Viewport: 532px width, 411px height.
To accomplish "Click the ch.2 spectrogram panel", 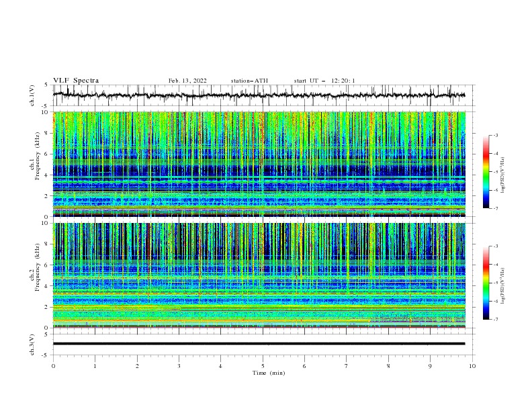I will point(259,275).
